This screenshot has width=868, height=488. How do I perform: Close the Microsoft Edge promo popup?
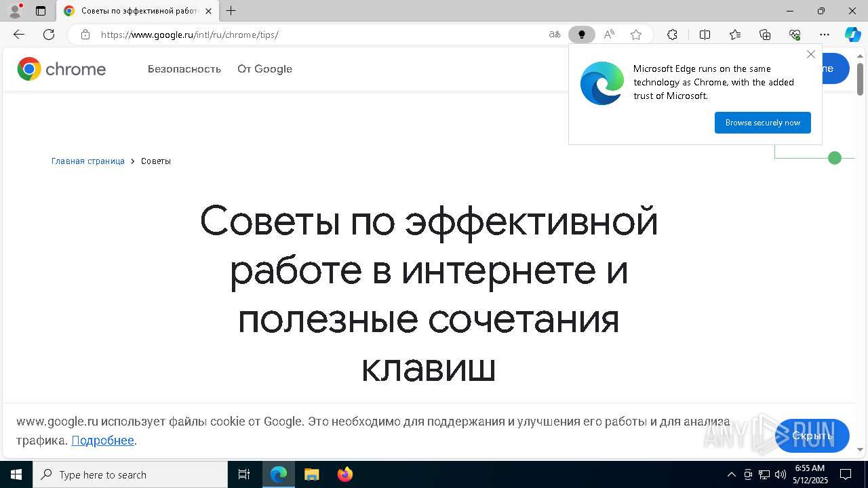pyautogui.click(x=811, y=54)
